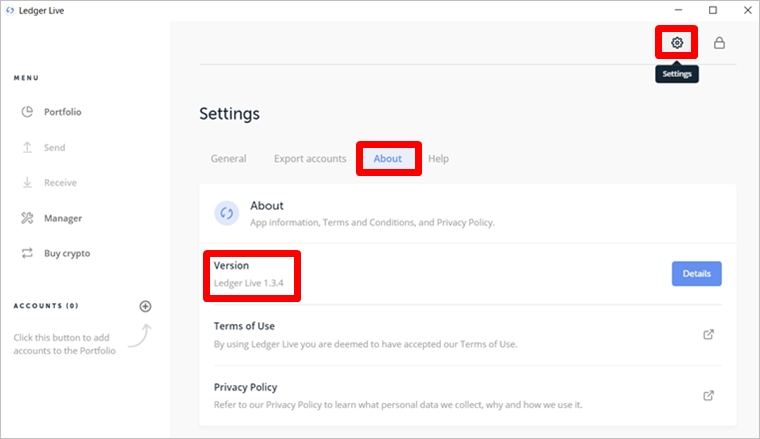Switch to the Export accounts tab
Image resolution: width=760 pixels, height=439 pixels.
(x=310, y=158)
